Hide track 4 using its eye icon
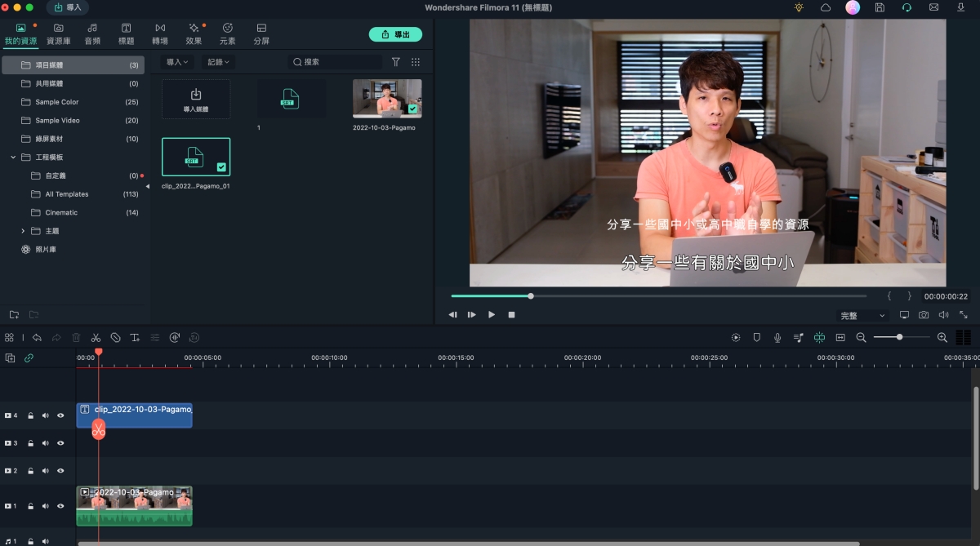This screenshot has width=980, height=546. pos(60,415)
